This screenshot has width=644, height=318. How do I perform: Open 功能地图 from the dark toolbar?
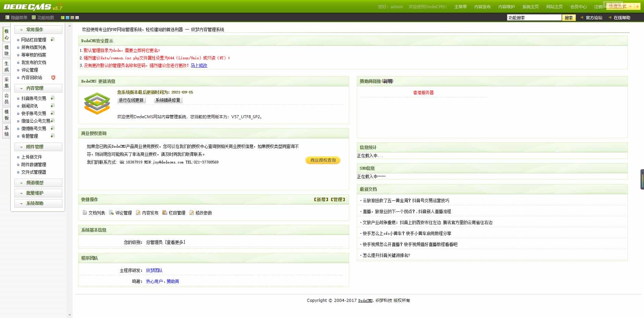[x=43, y=17]
